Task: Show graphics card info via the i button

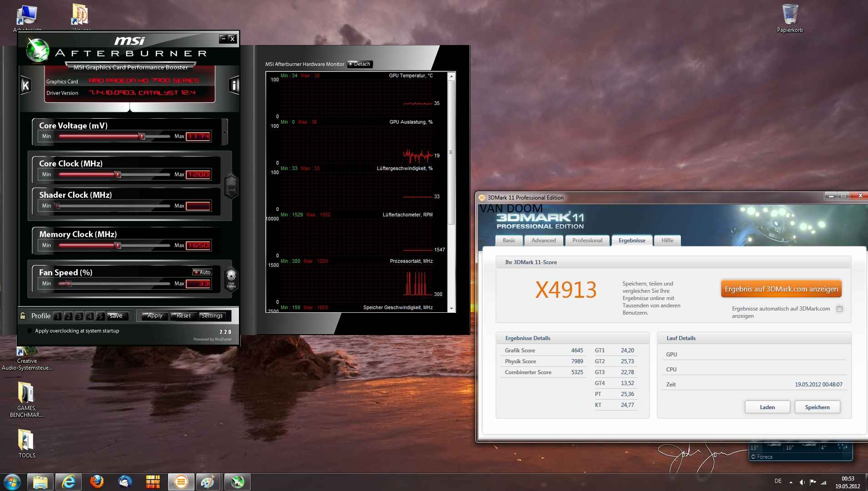Action: pyautogui.click(x=234, y=85)
